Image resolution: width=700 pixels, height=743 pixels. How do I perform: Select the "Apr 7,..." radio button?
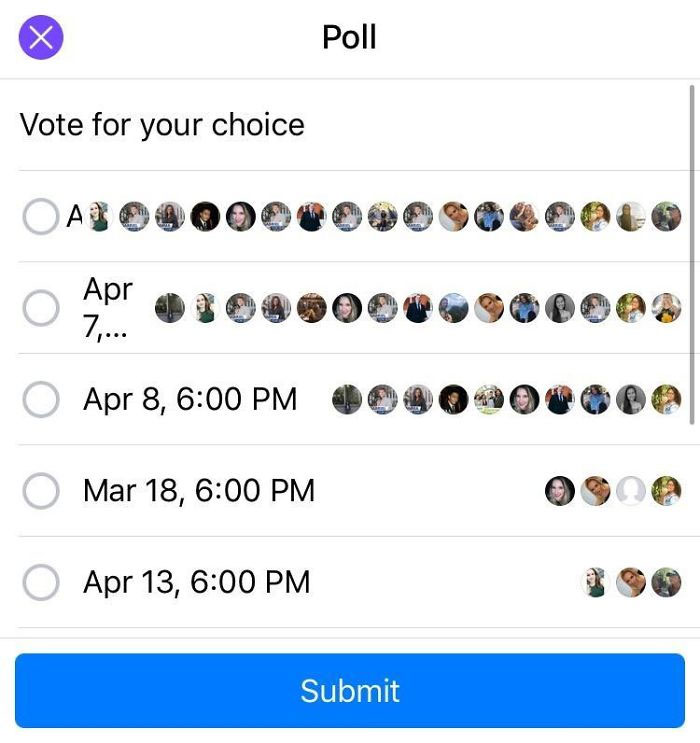click(41, 308)
